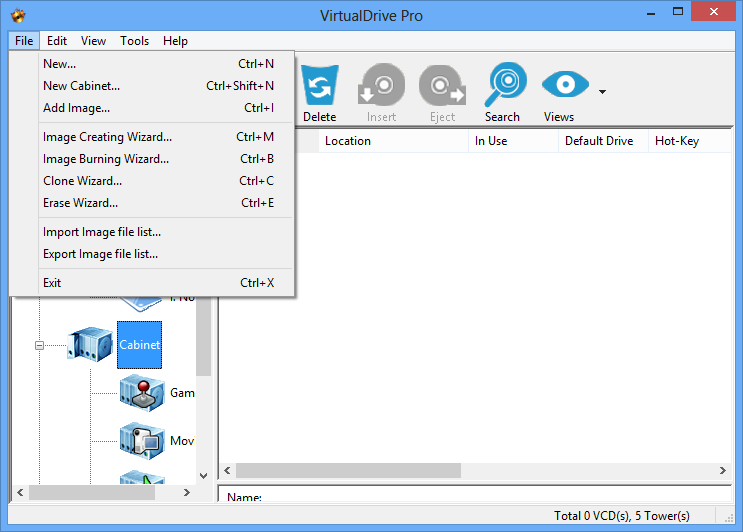This screenshot has height=532, width=743.
Task: Sort by Hot-Key column header
Action: [x=690, y=141]
